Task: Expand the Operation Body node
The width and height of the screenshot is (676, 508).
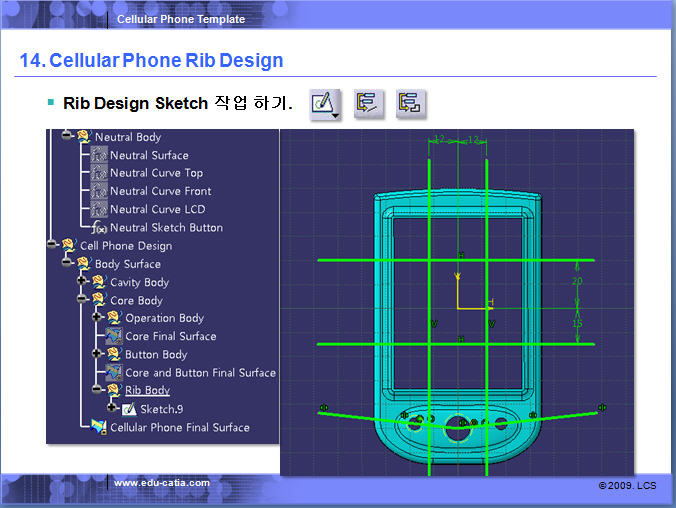Action: 97,318
